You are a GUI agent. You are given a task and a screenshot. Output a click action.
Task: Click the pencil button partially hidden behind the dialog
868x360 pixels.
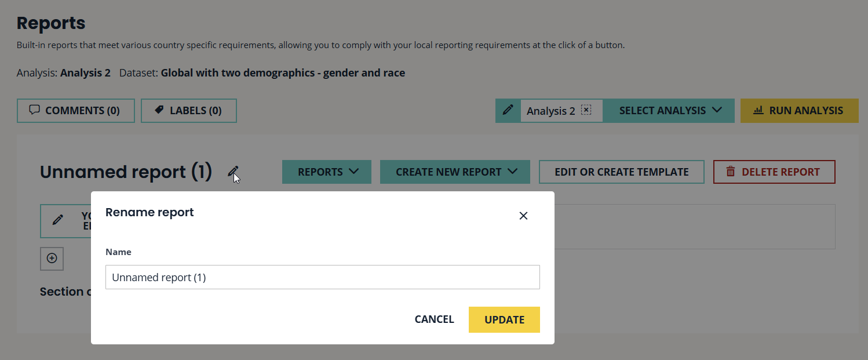pos(58,220)
